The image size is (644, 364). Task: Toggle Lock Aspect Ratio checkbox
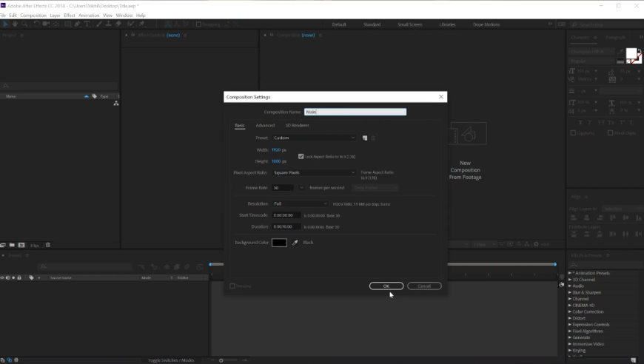pos(301,156)
